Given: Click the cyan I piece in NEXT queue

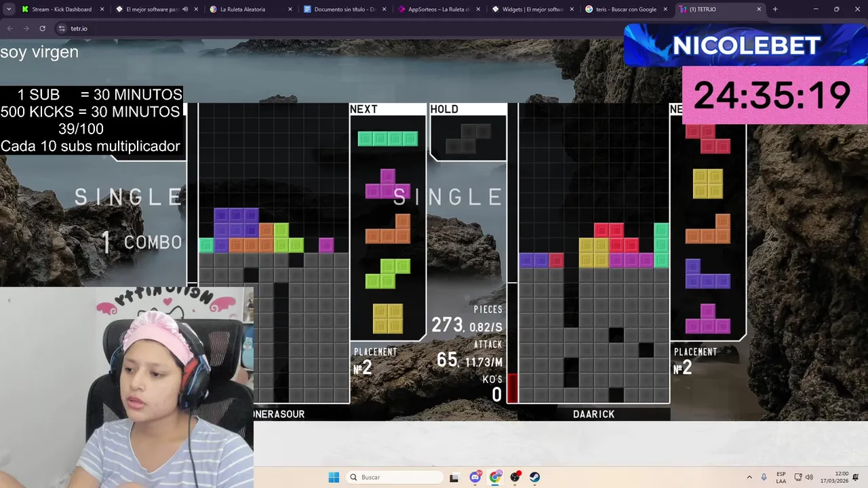Looking at the screenshot, I should pyautogui.click(x=388, y=139).
